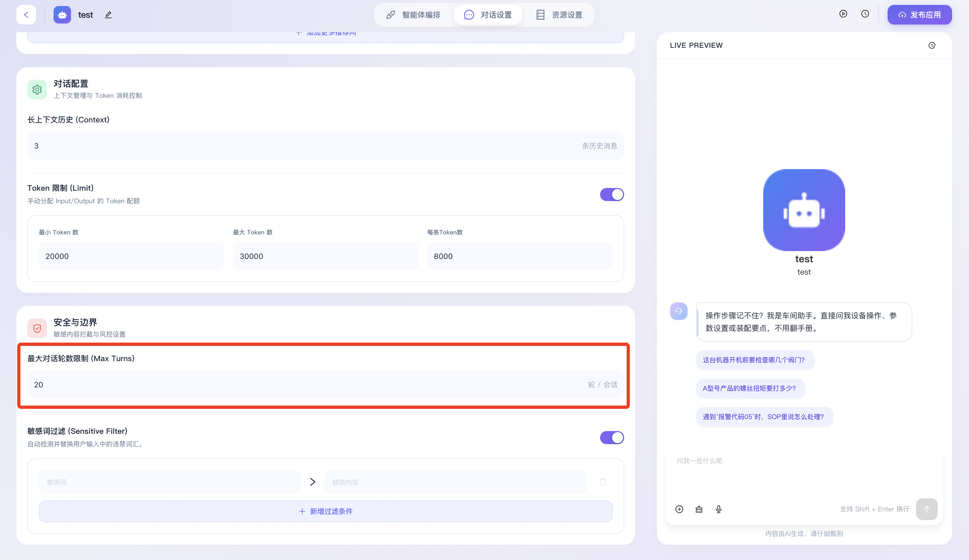
Task: Delete the sensitive word row trash icon
Action: (603, 482)
